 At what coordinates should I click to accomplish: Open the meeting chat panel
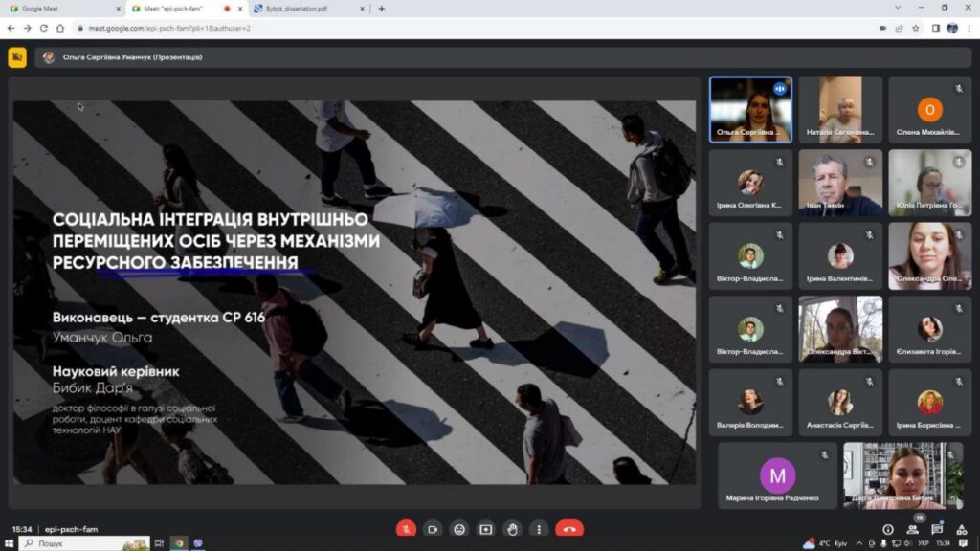point(937,529)
